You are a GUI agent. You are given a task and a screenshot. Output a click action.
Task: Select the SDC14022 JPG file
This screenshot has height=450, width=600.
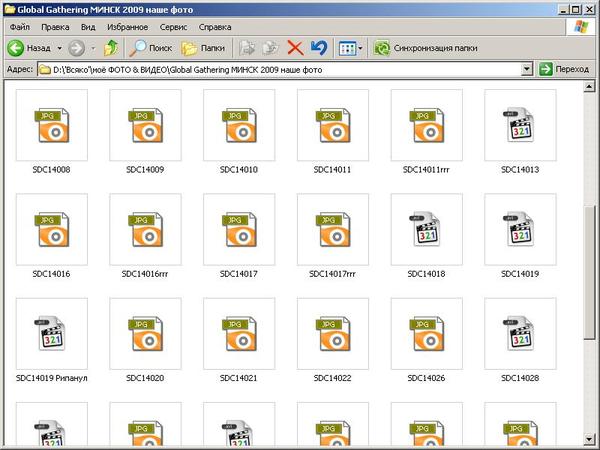pyautogui.click(x=333, y=341)
